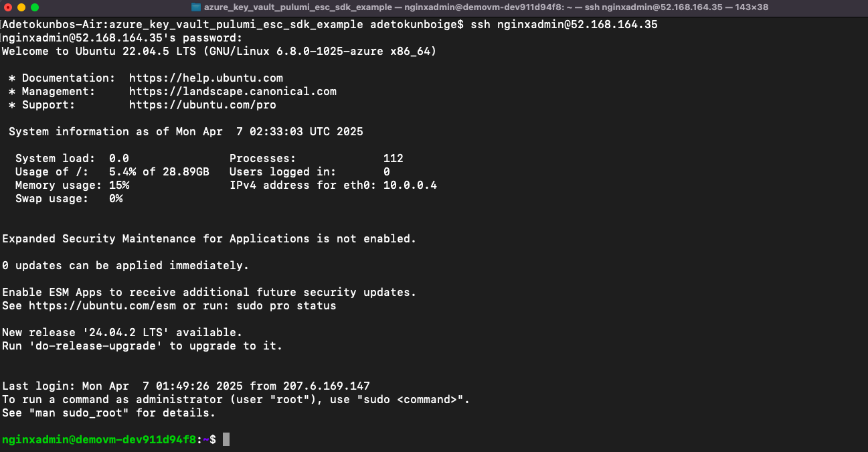The height and width of the screenshot is (452, 868).
Task: Open the https://ubuntu.com/pro support link
Action: pyautogui.click(x=203, y=105)
